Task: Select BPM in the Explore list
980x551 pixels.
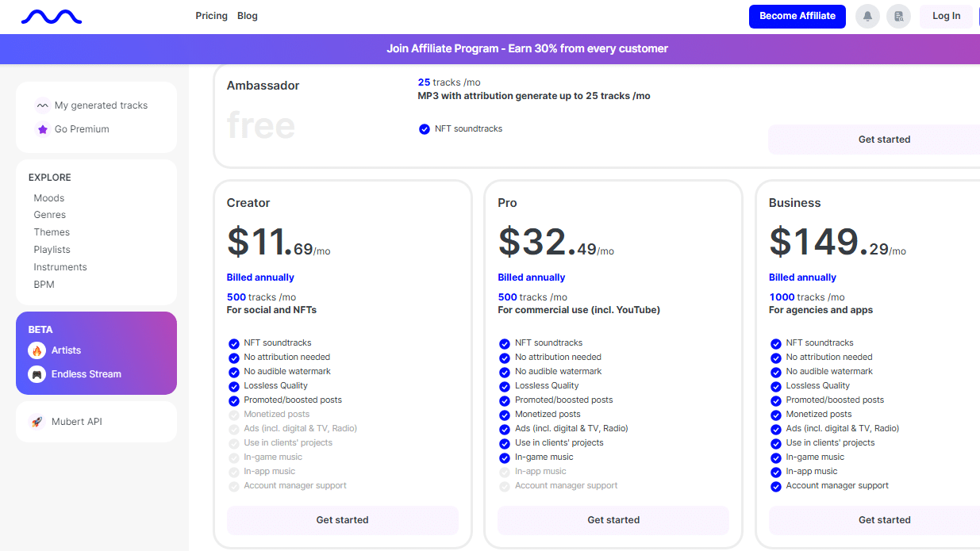Action: coord(44,285)
